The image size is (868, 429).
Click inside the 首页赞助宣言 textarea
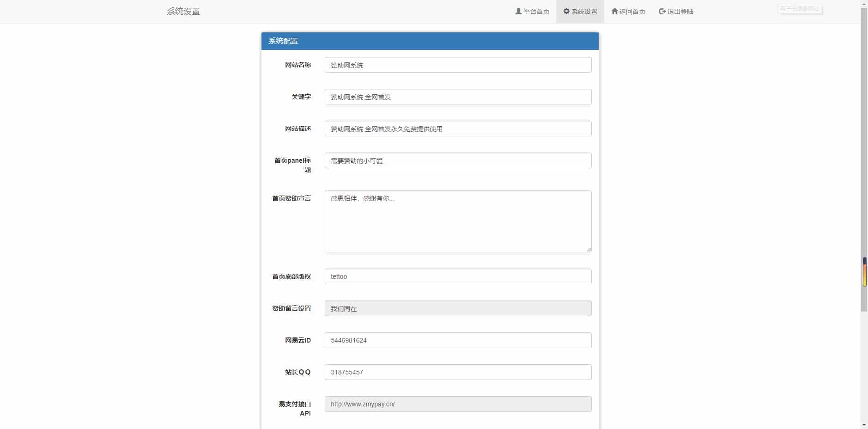[x=458, y=221]
